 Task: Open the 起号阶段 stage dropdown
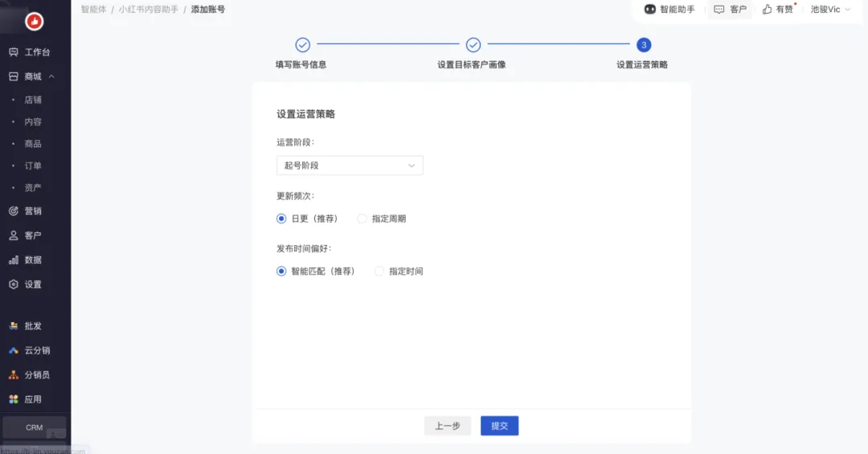pos(350,166)
